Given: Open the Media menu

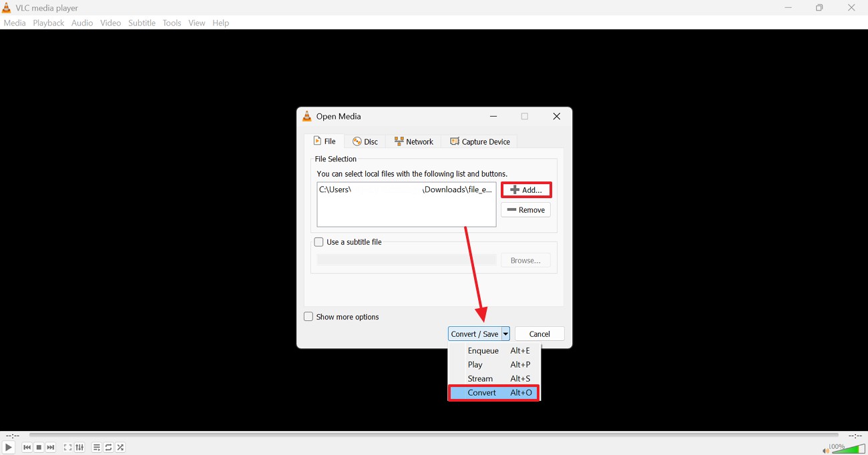Looking at the screenshot, I should tap(14, 22).
